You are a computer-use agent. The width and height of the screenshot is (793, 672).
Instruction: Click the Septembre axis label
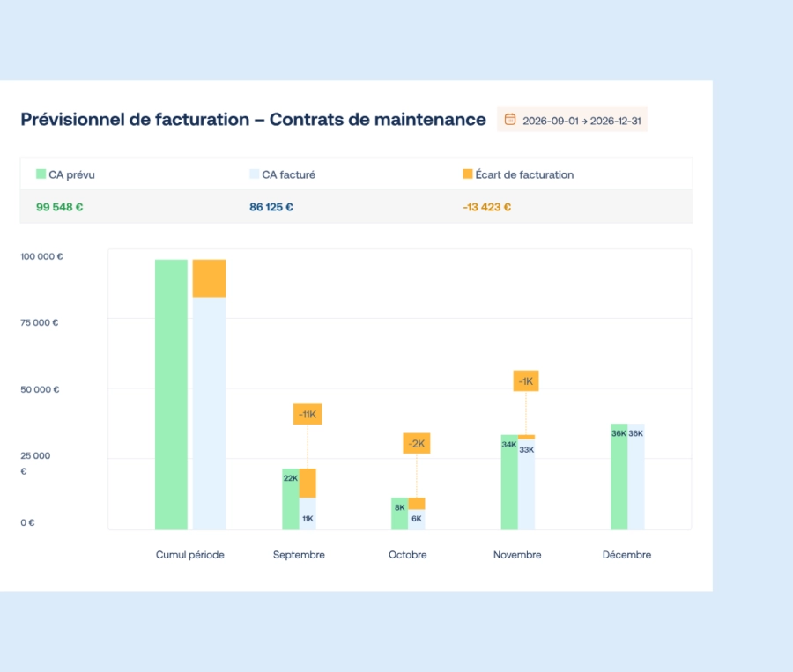pyautogui.click(x=299, y=555)
